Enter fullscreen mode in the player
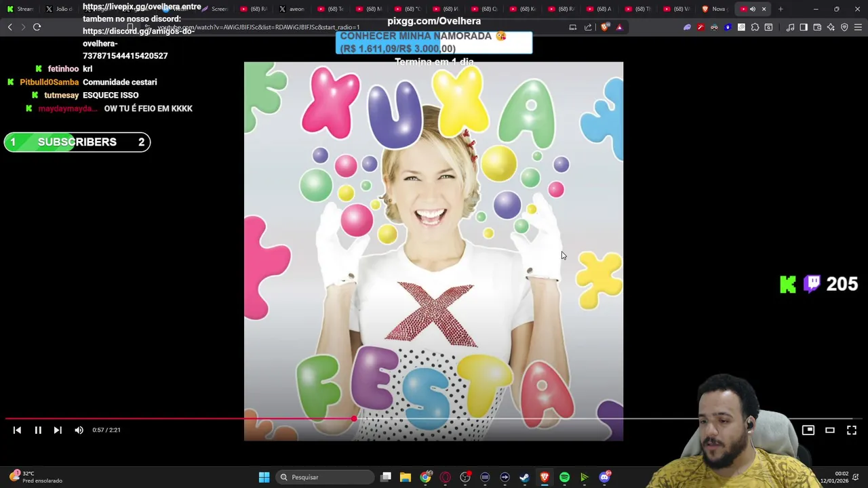Screen dimensions: 868x488 tap(852, 430)
